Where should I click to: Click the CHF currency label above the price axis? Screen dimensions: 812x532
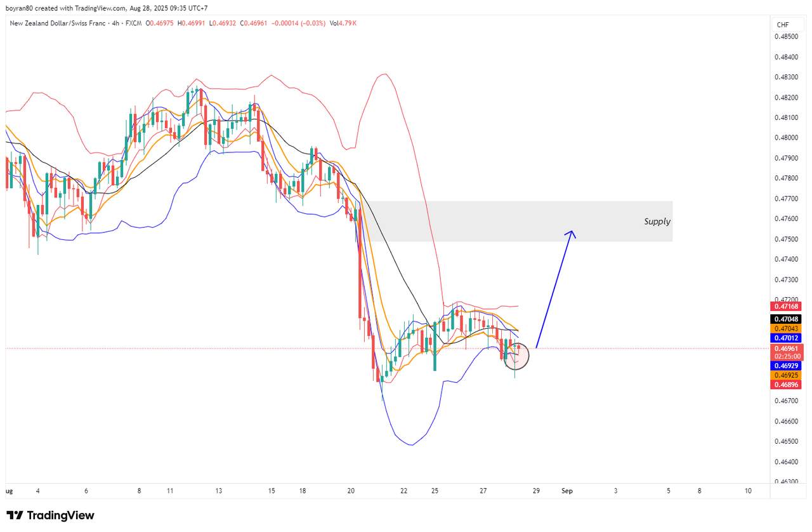point(783,25)
